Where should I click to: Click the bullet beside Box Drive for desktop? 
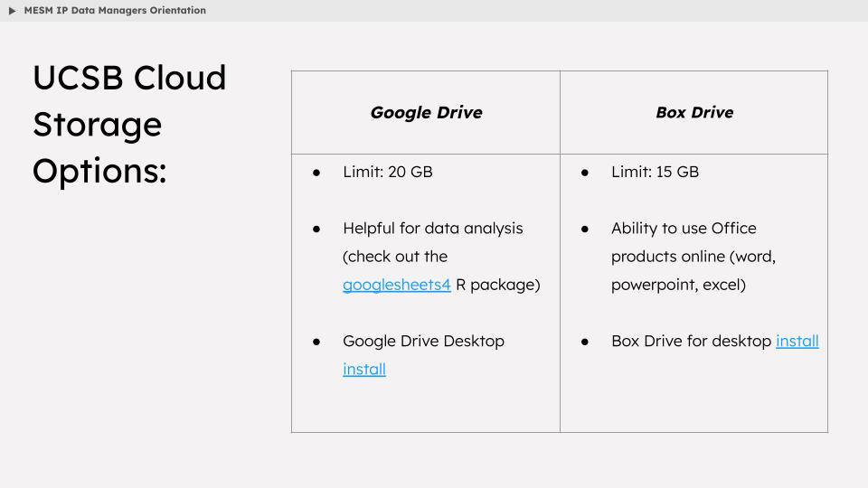pyautogui.click(x=585, y=342)
